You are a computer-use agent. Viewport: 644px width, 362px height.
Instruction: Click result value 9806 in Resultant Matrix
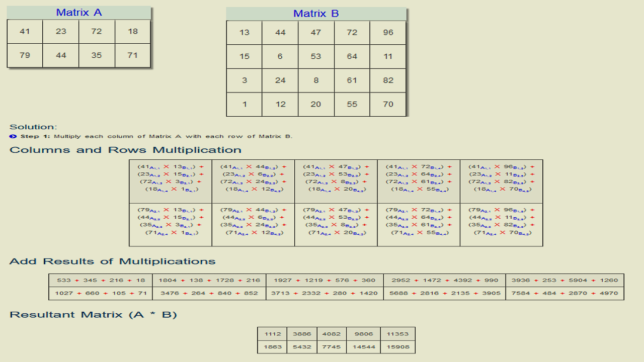363,334
